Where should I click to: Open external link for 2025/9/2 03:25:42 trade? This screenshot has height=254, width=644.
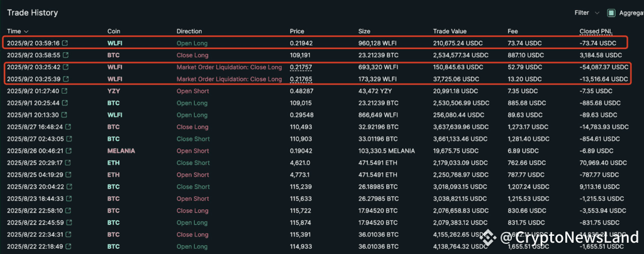click(x=65, y=67)
